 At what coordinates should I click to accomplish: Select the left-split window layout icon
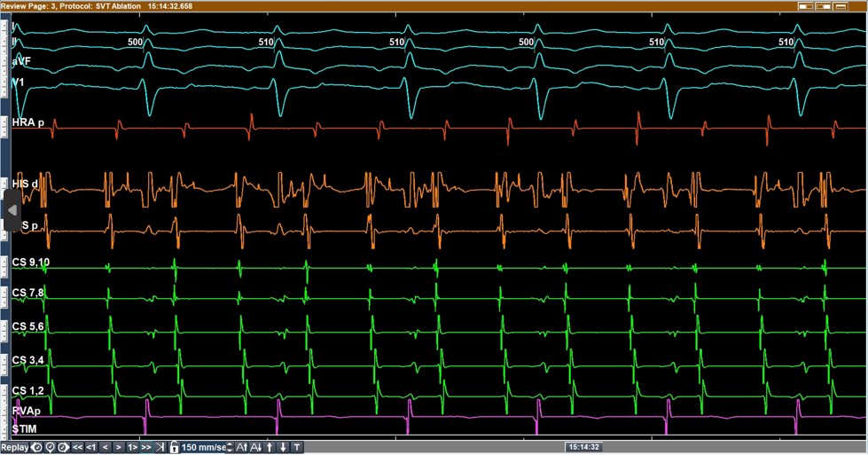pyautogui.click(x=806, y=6)
